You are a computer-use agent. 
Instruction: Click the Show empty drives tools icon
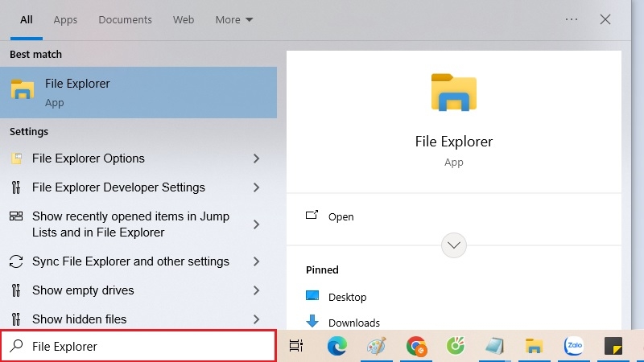pos(16,290)
